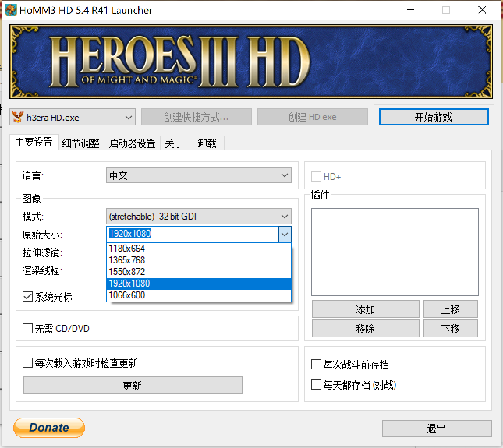The width and height of the screenshot is (503, 448).
Task: Click the Heroes III HD banner image
Action: tap(251, 62)
